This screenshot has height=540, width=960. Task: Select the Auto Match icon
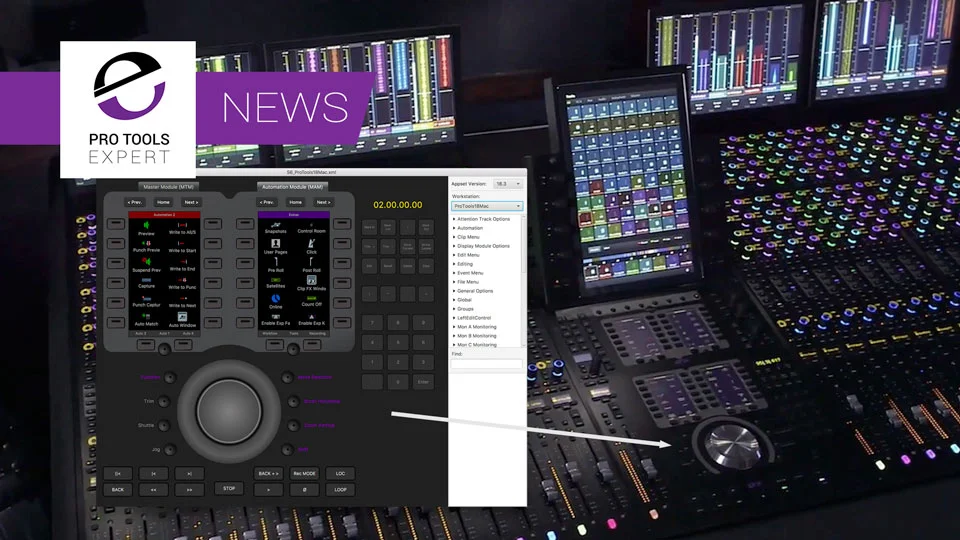pyautogui.click(x=146, y=317)
